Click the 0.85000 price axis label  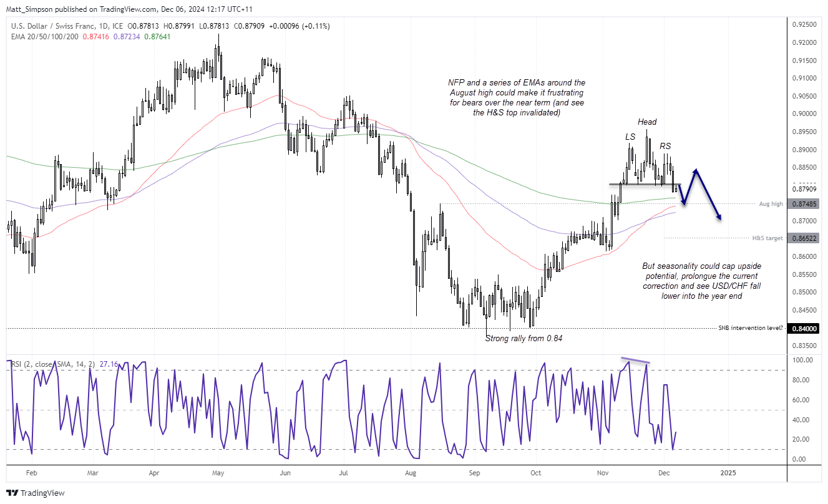coord(805,293)
